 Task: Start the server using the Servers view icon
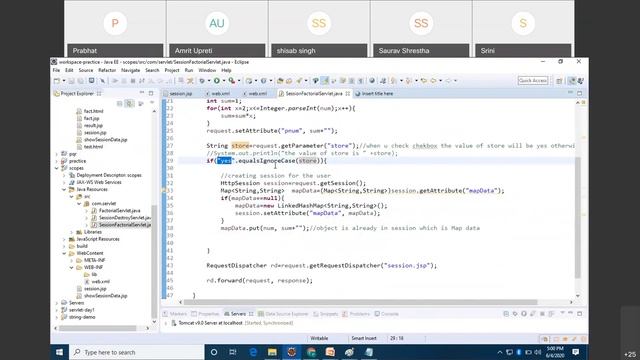[524, 313]
